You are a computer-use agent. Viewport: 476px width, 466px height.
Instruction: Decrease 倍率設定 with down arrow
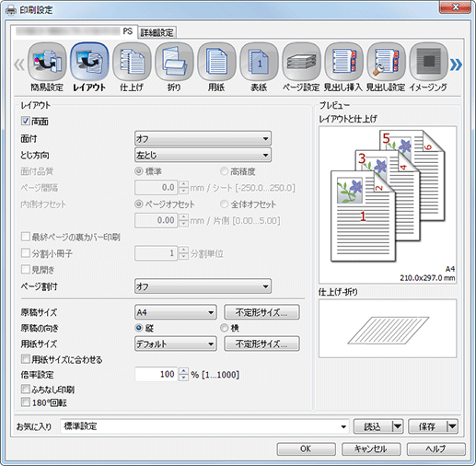183,378
